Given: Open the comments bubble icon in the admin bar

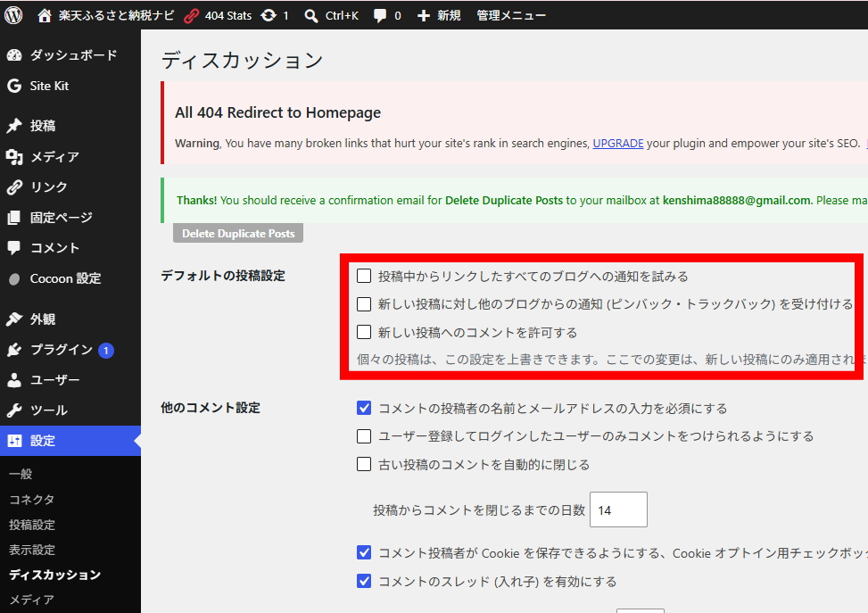Looking at the screenshot, I should pyautogui.click(x=380, y=15).
